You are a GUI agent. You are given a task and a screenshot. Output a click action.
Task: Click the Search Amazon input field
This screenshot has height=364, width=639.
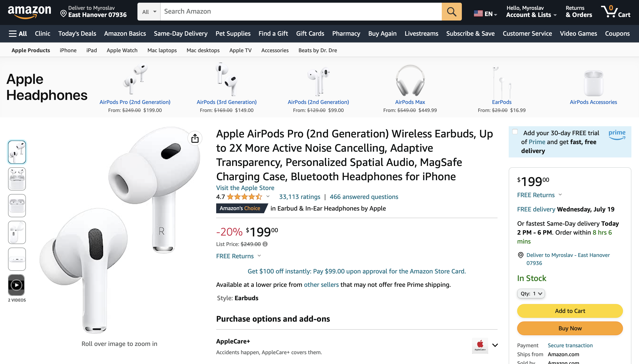point(301,12)
